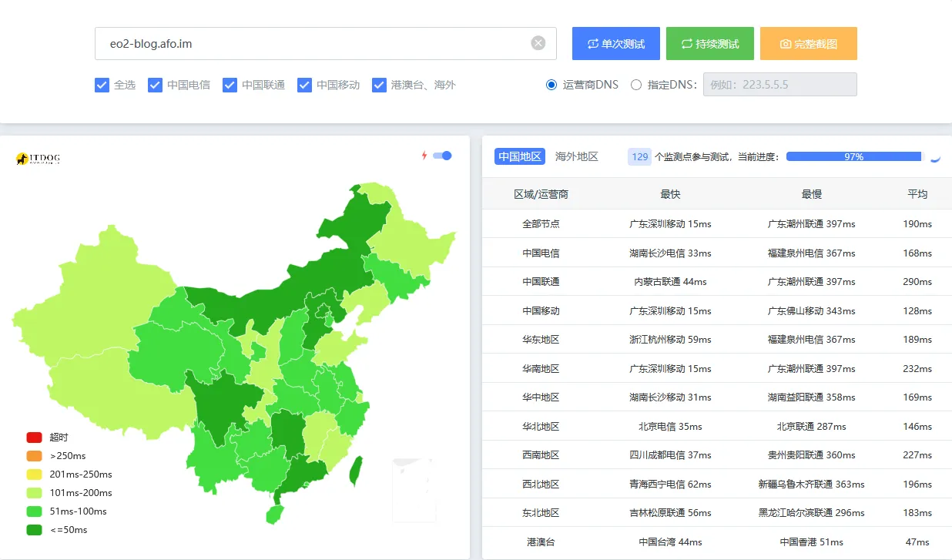Click the dark green <=50ms legend swatch

pos(34,530)
